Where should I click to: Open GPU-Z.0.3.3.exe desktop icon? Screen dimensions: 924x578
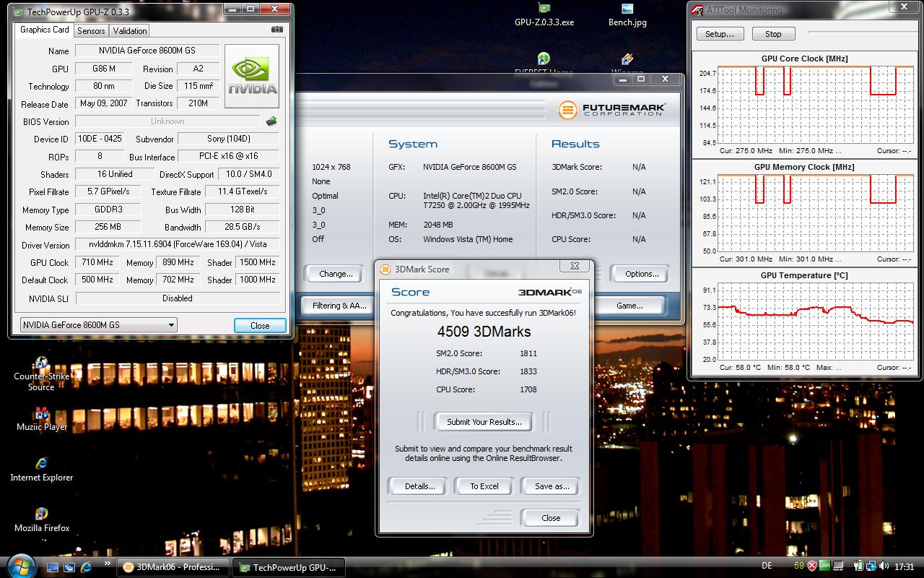[544, 15]
